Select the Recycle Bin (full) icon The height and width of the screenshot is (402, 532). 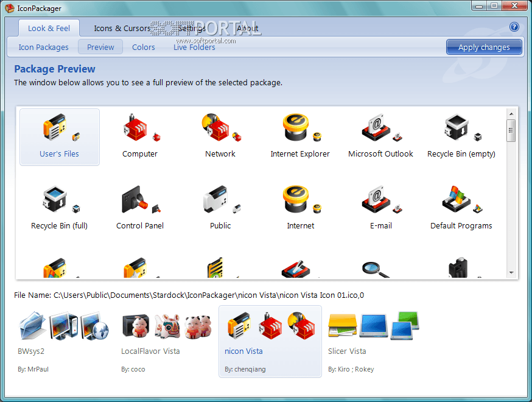(60, 208)
